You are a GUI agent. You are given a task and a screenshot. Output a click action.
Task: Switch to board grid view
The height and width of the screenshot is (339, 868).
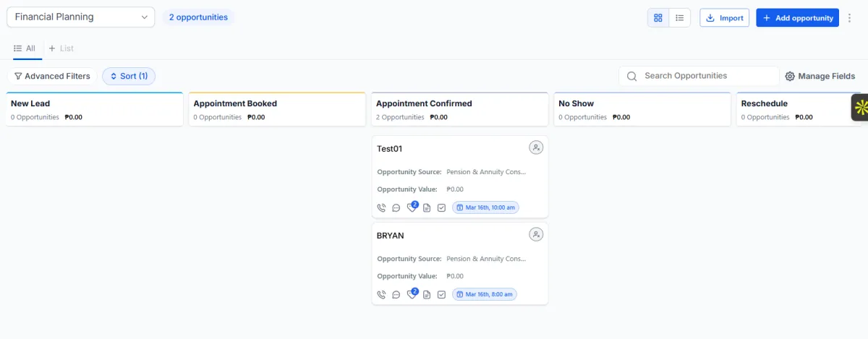click(x=658, y=18)
